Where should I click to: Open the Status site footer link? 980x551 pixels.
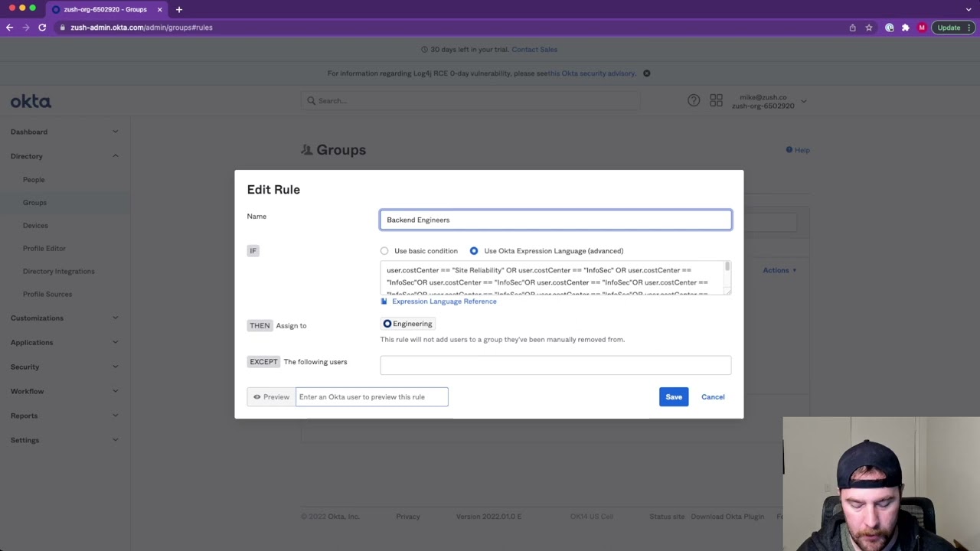tap(667, 517)
